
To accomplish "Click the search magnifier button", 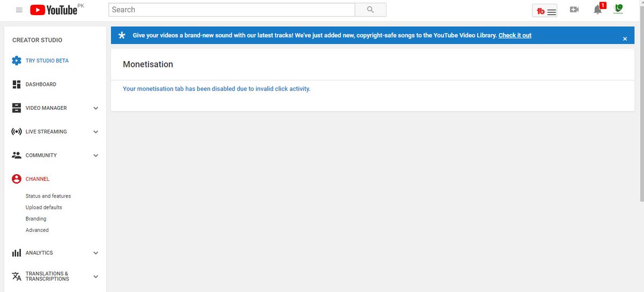I will point(370,10).
